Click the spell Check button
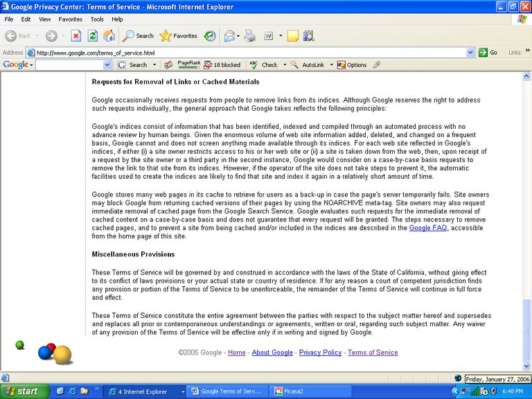Image resolution: width=532 pixels, height=399 pixels. click(264, 65)
